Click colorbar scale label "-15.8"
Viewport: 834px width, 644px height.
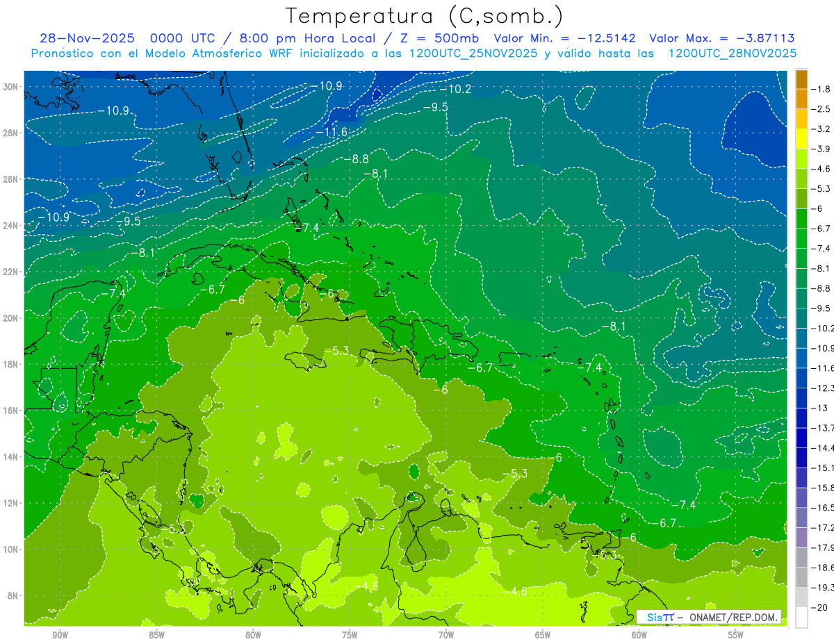[x=822, y=488]
